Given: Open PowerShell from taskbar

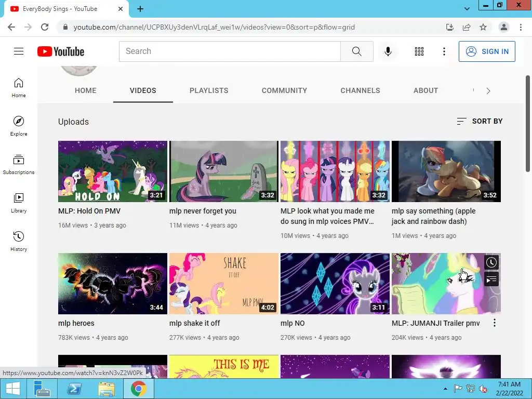Looking at the screenshot, I should pyautogui.click(x=74, y=389).
